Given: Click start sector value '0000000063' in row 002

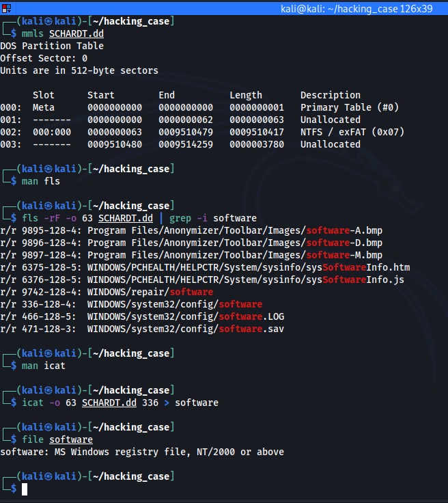Looking at the screenshot, I should pyautogui.click(x=115, y=132).
